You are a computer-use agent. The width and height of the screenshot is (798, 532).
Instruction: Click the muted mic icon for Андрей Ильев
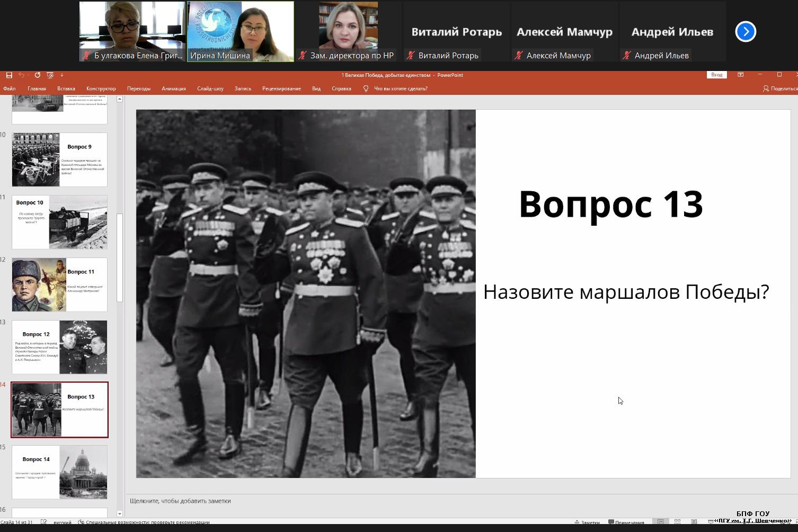tap(626, 55)
